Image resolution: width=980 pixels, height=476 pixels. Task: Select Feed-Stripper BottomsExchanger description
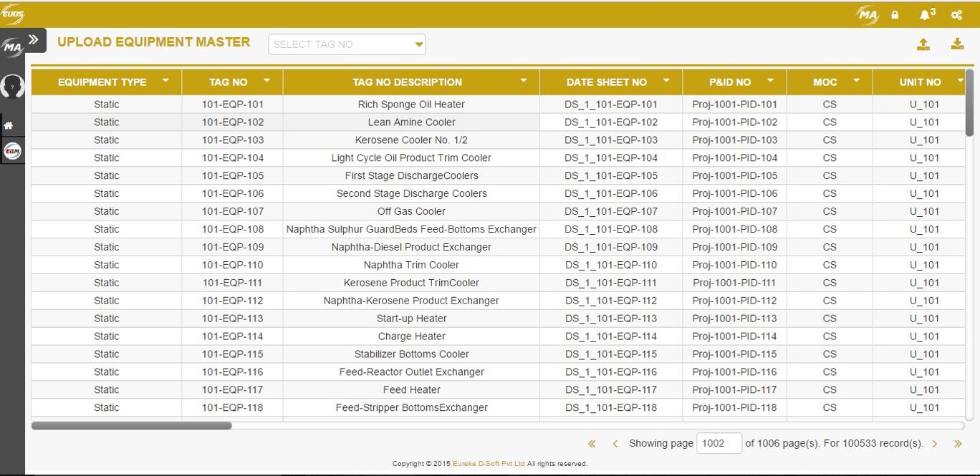click(412, 408)
